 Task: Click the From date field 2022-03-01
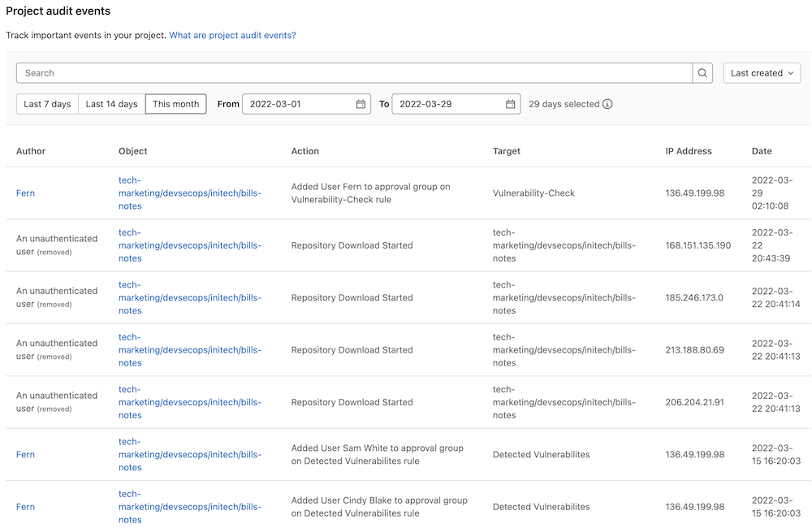point(297,104)
